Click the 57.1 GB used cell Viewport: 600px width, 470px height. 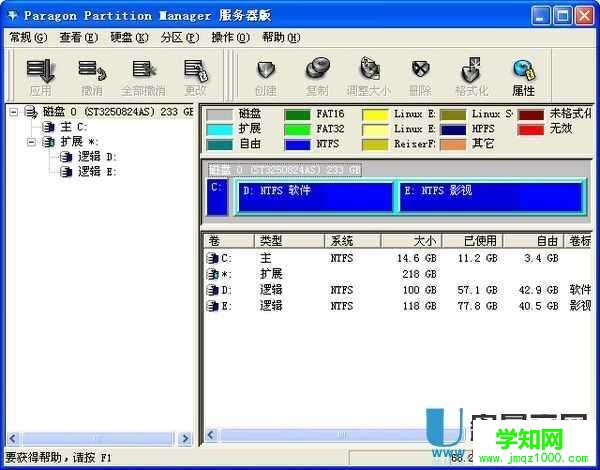tap(478, 290)
